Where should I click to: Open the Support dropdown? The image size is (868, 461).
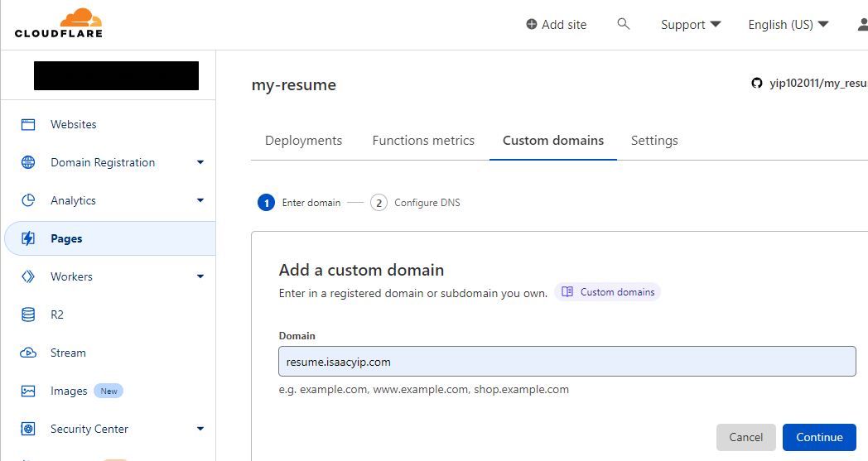point(690,25)
